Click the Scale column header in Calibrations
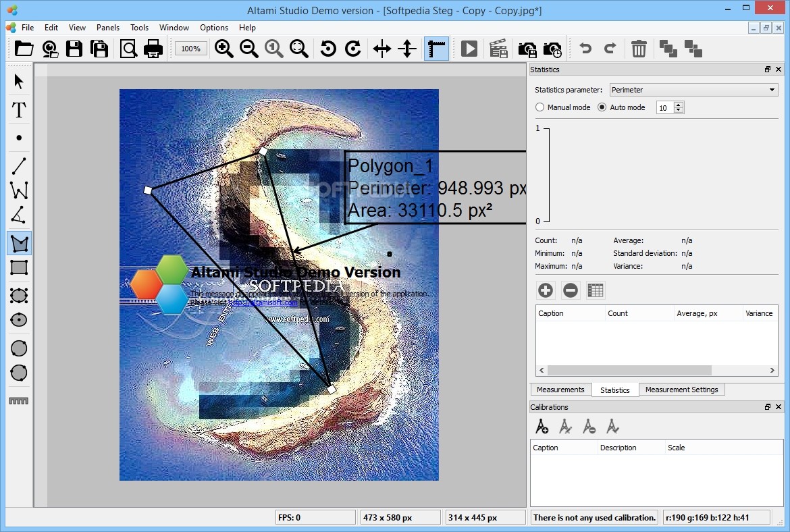The image size is (790, 532). pos(724,448)
